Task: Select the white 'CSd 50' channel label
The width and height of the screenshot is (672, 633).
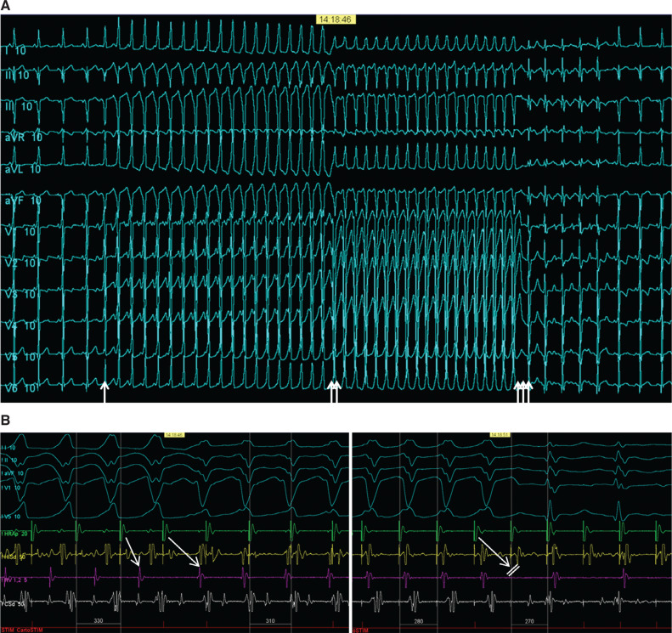Action: pyautogui.click(x=13, y=604)
